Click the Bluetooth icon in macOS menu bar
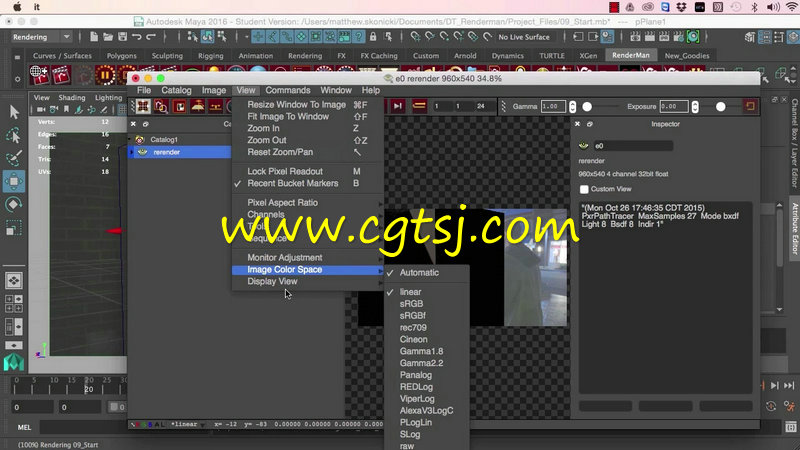 (x=755, y=7)
